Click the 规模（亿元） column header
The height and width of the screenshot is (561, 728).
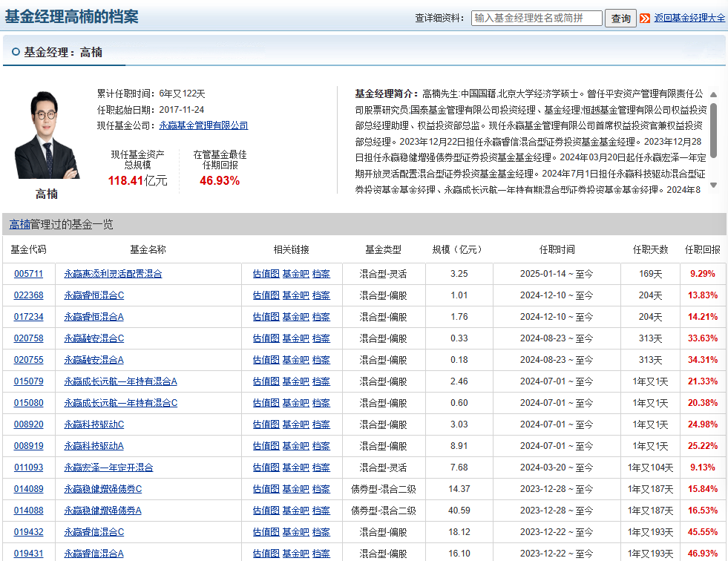pos(459,249)
